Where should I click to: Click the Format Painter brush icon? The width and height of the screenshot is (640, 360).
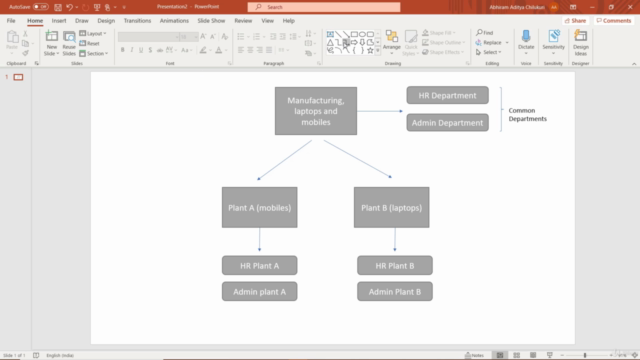coord(25,53)
